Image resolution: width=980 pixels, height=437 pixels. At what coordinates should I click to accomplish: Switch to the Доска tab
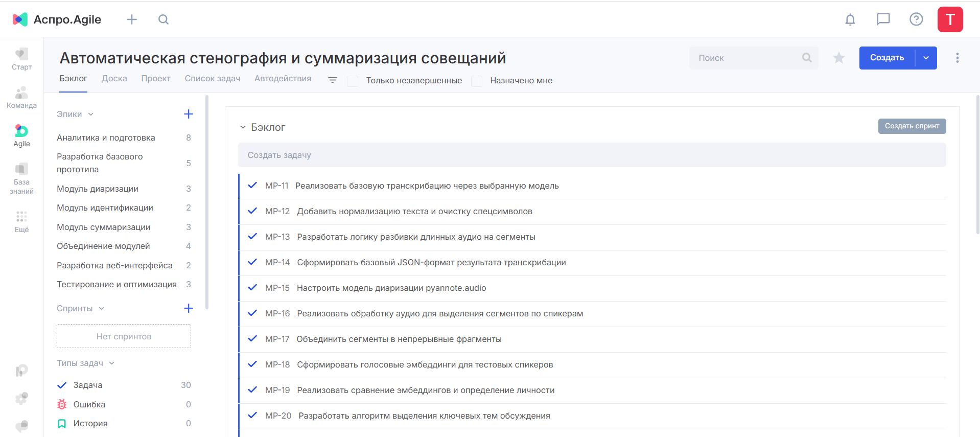coord(114,78)
